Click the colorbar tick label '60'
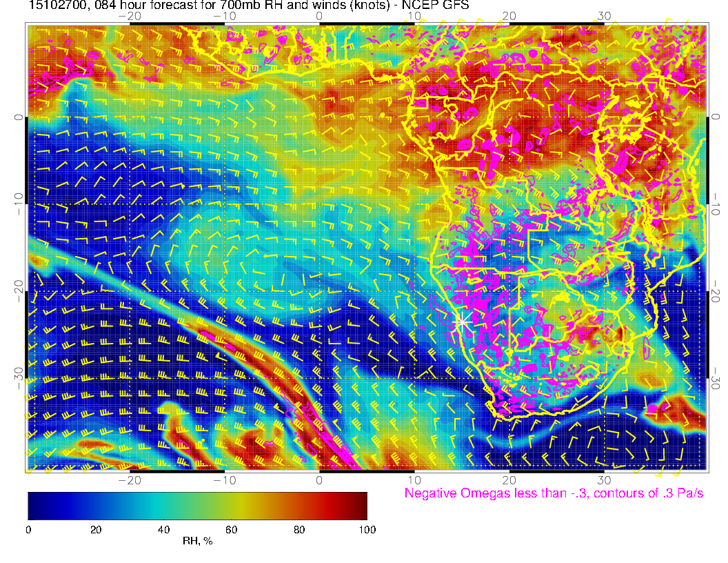Viewport: 728px width, 563px height. 231,530
